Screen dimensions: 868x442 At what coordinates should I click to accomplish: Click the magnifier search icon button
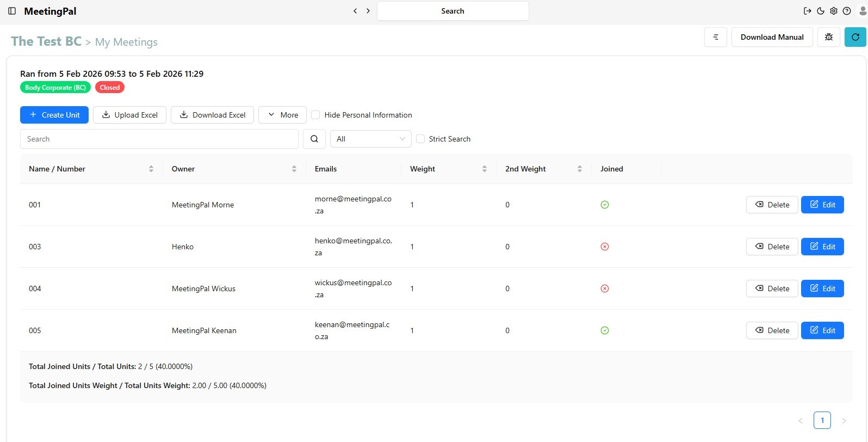pyautogui.click(x=314, y=139)
